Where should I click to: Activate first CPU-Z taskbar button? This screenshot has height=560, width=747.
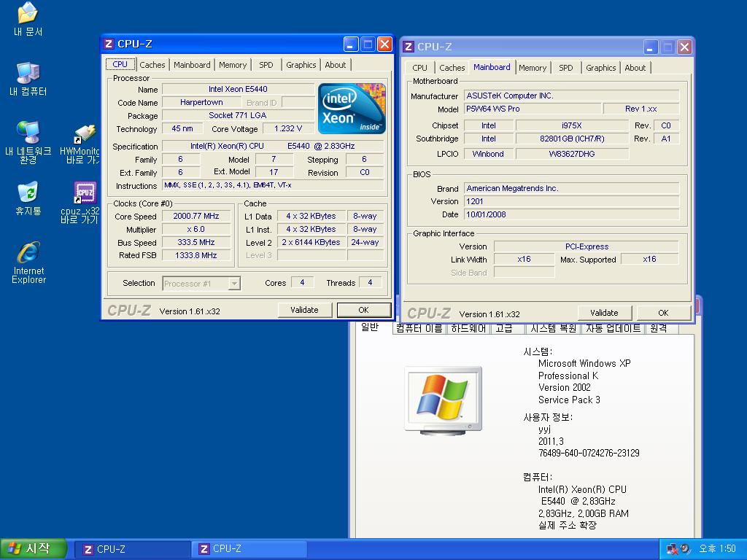(x=133, y=550)
